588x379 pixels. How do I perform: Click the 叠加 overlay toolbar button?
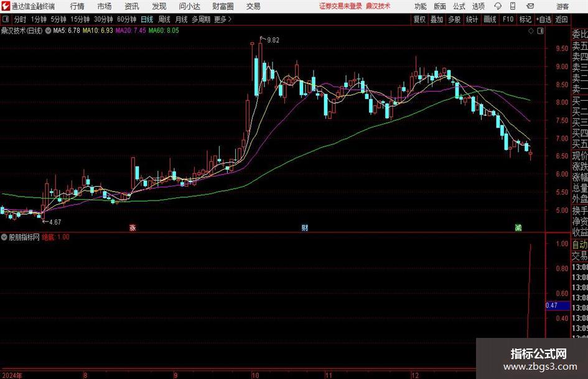click(437, 19)
